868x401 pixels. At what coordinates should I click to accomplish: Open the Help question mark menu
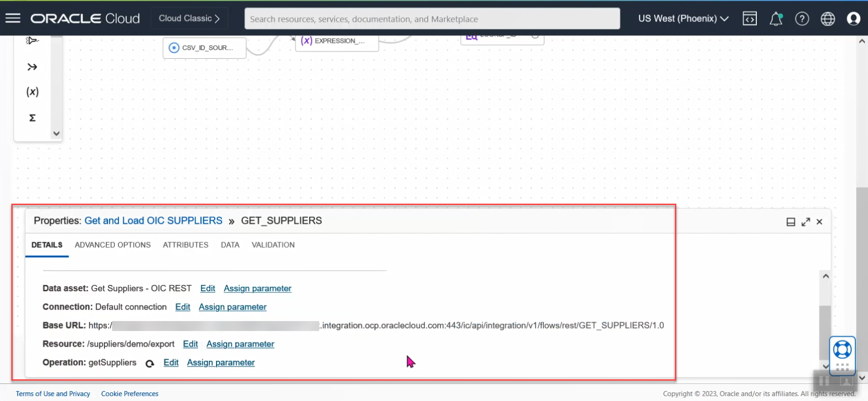pyautogui.click(x=802, y=19)
